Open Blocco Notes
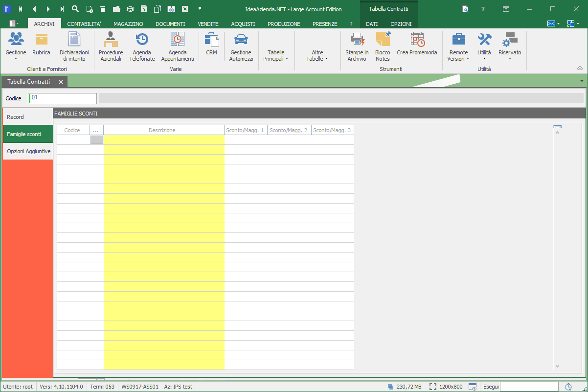 click(383, 46)
